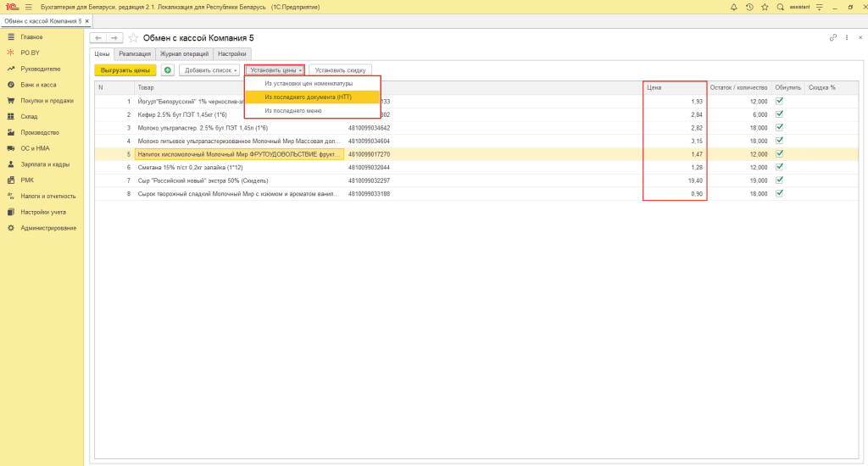868x466 pixels.
Task: Open the 1C main menu hamburger icon
Action: 28,7
